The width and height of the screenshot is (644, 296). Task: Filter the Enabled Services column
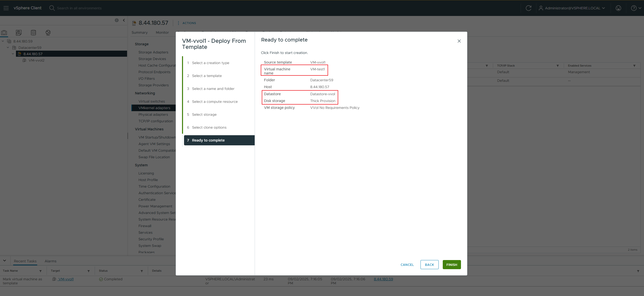[x=634, y=66]
